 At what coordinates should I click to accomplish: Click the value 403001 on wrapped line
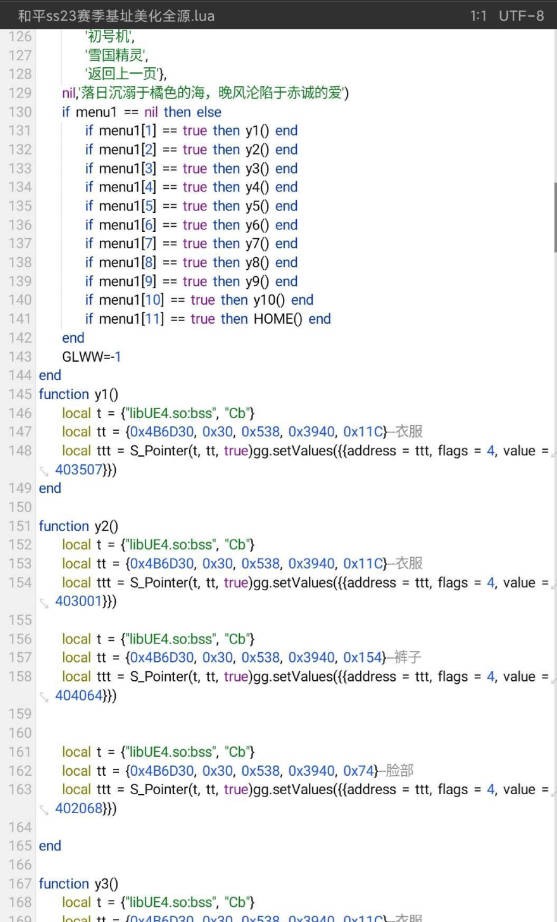[x=79, y=601]
